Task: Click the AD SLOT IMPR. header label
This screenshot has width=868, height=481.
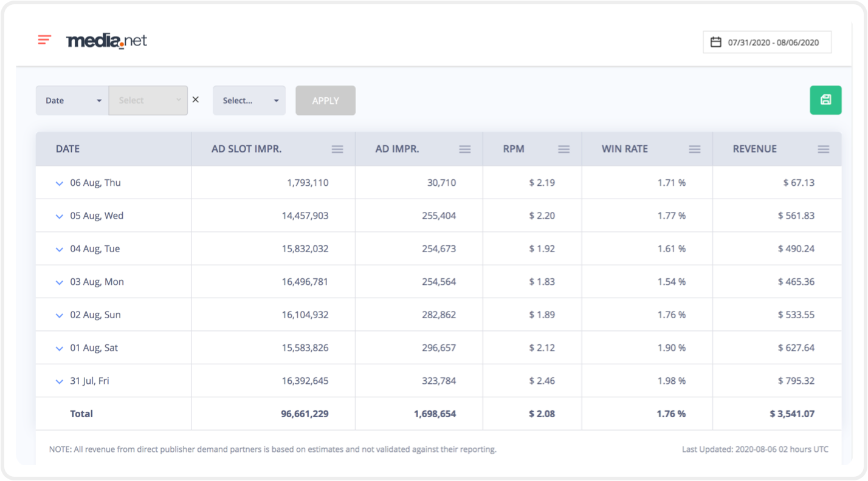Action: 247,149
